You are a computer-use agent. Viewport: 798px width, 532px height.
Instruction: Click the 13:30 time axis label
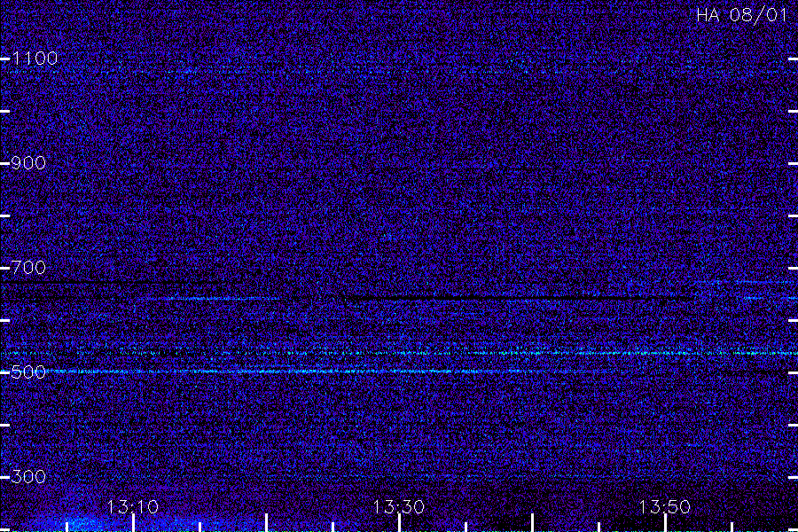pyautogui.click(x=398, y=507)
